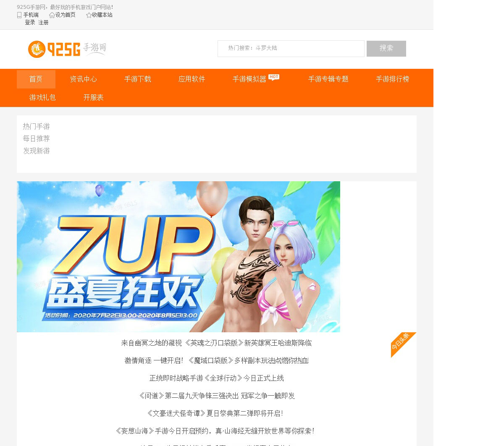Click the 7UP 盛夏狂欢 banner image

tap(178, 257)
